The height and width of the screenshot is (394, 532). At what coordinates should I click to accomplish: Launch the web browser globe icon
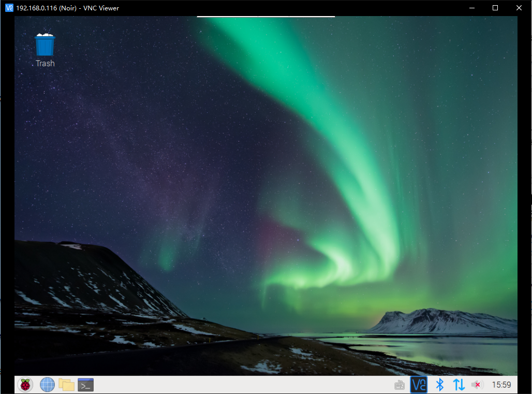point(47,385)
